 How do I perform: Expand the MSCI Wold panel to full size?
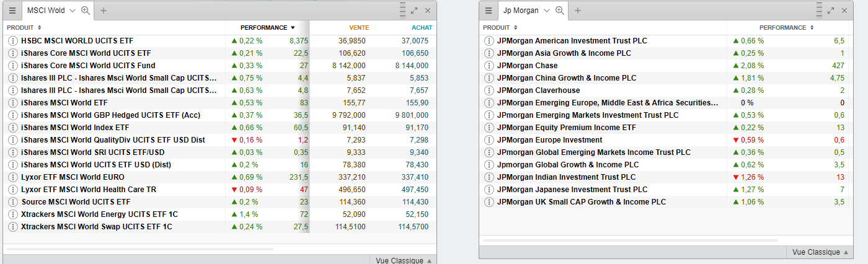pyautogui.click(x=415, y=11)
